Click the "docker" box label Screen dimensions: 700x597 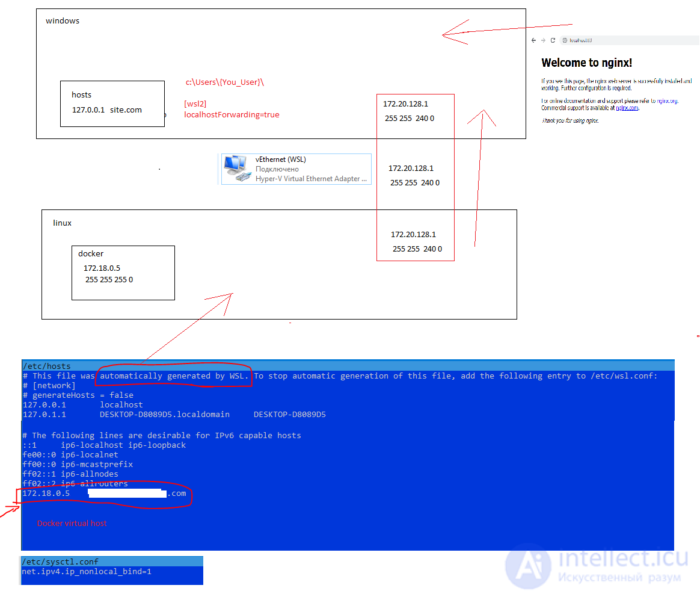(91, 254)
